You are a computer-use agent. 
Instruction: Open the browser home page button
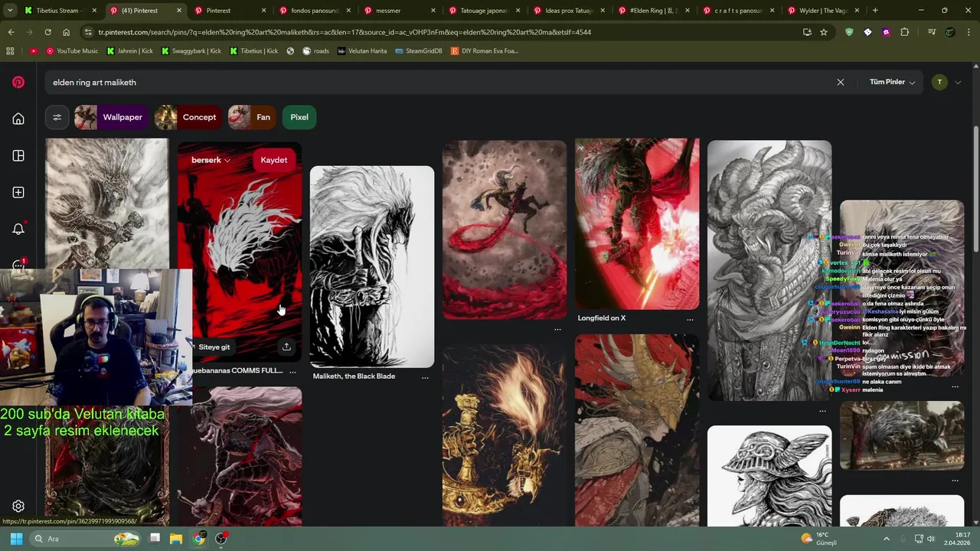coord(66,32)
